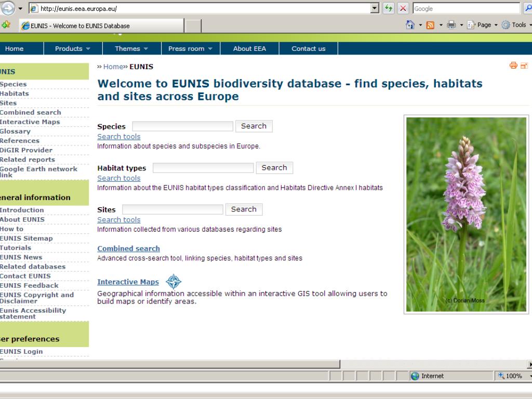Click Search button next to Species

(254, 126)
